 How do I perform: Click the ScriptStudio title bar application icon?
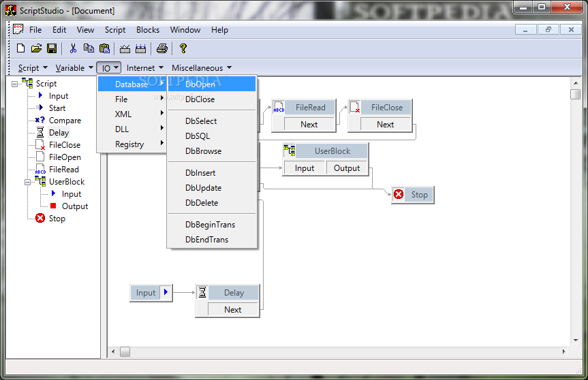tap(11, 10)
